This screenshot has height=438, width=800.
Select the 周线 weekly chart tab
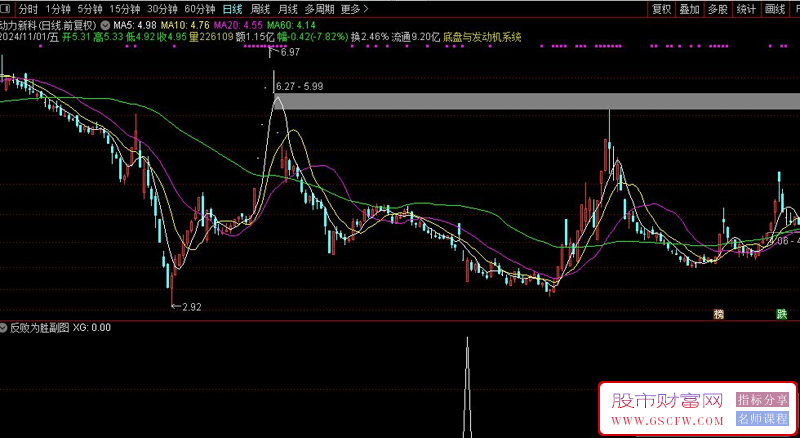click(x=260, y=9)
